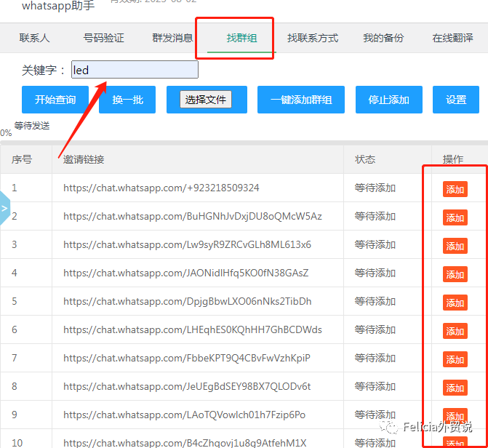Select the 找群组 tab

click(x=242, y=38)
